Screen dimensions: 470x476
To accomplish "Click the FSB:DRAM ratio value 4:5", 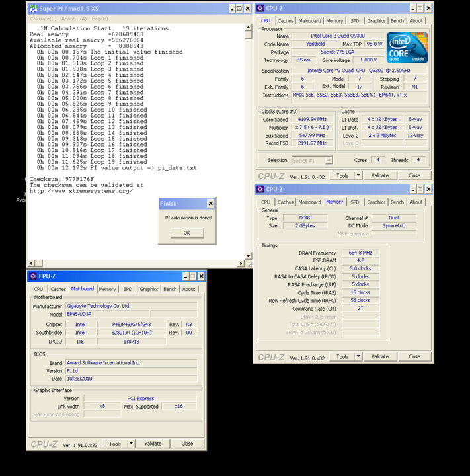I will 360,260.
